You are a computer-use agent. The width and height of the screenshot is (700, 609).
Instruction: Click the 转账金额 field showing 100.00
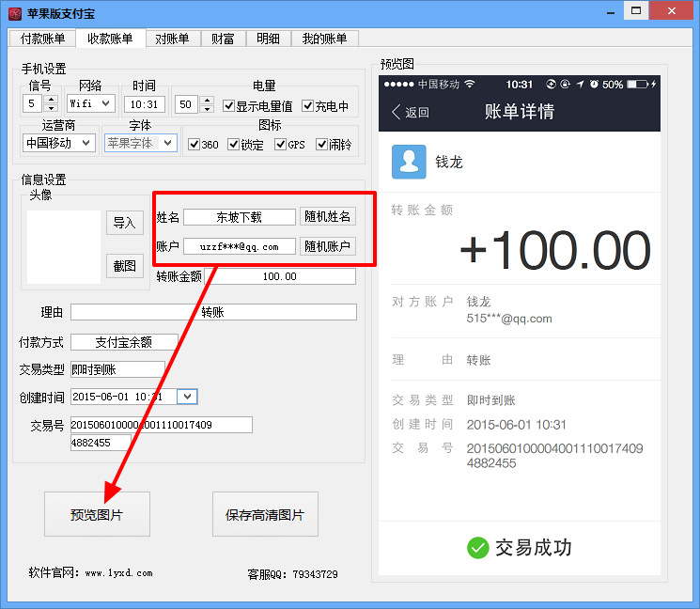click(280, 276)
